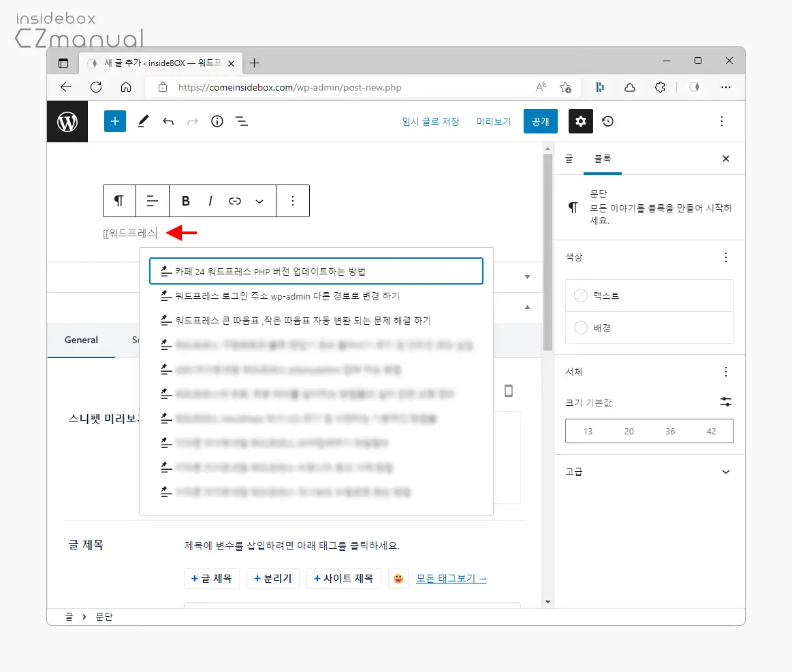
Task: Insert 글 제목 tag
Action: [x=212, y=579]
